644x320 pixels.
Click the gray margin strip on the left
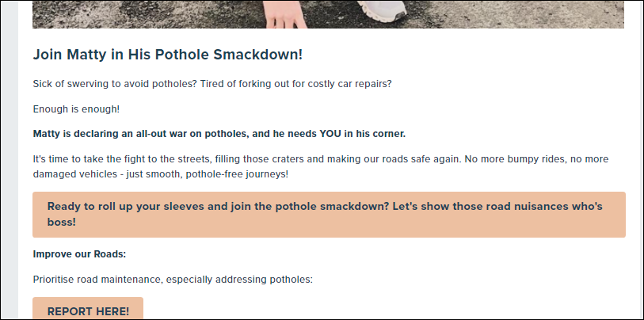[x=10, y=159]
